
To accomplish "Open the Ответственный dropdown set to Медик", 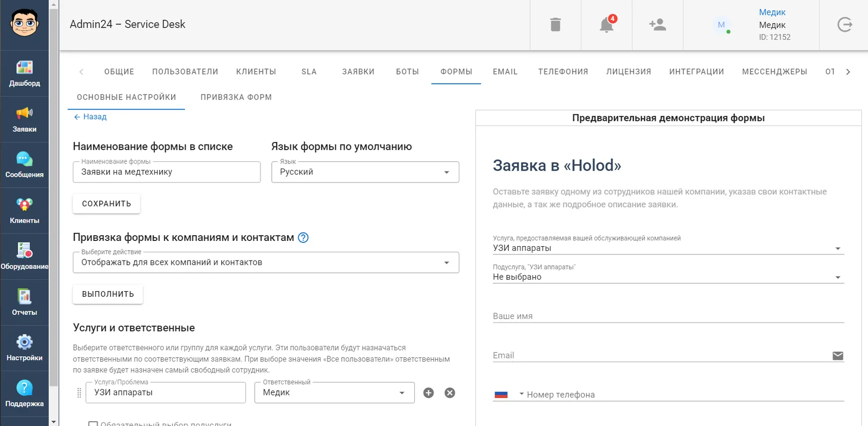I will 334,393.
